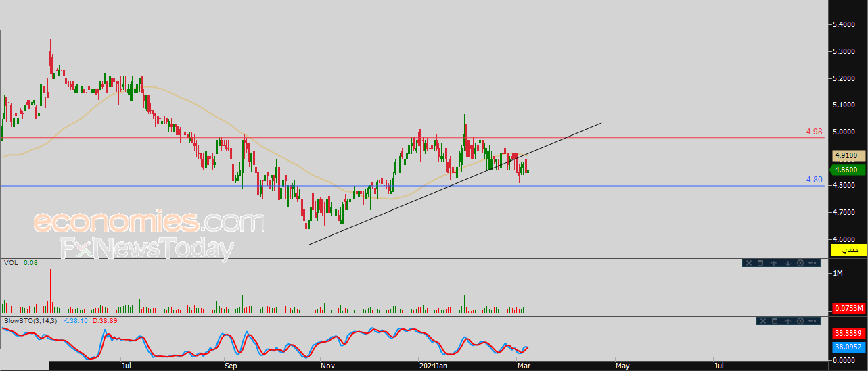Close the VOL indicator panel

749,263
